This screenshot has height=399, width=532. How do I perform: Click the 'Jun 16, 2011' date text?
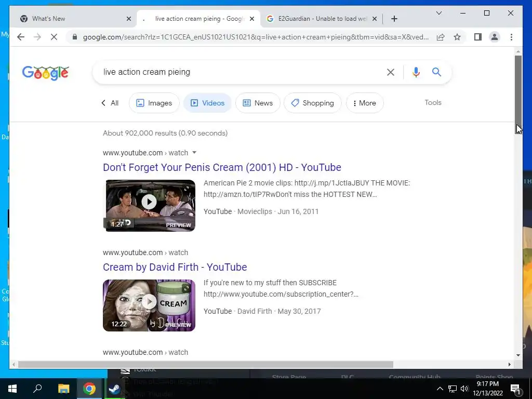[x=298, y=211]
